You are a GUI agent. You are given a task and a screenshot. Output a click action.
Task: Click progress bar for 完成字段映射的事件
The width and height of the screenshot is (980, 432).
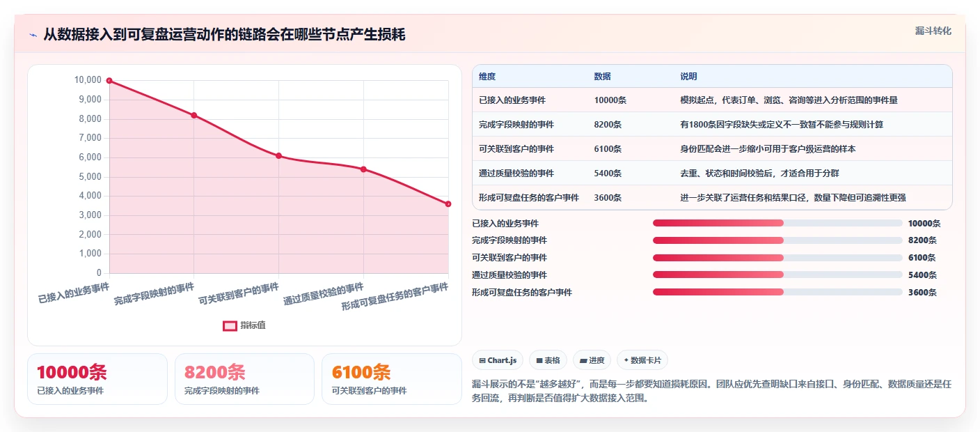pyautogui.click(x=777, y=240)
